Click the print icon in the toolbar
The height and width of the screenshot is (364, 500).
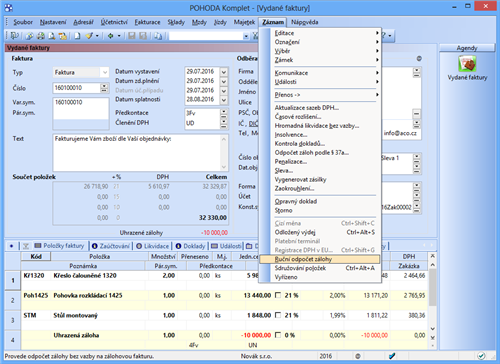pos(41,36)
